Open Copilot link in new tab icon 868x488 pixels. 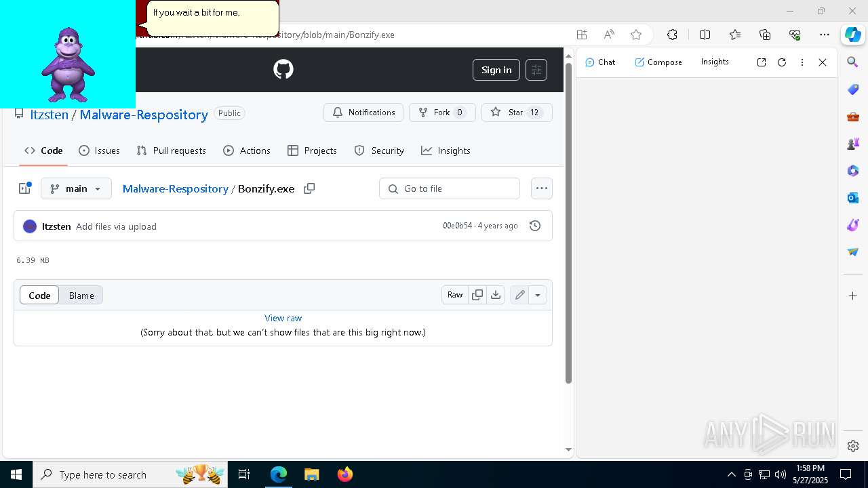[x=762, y=62]
